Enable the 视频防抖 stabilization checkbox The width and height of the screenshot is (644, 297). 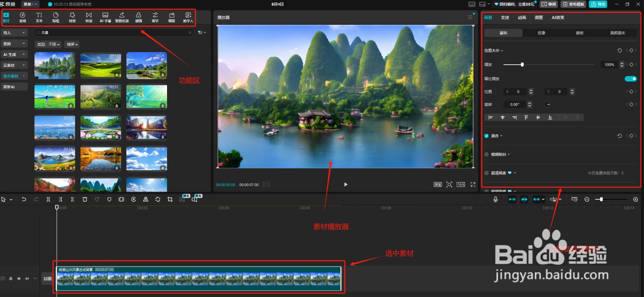tap(487, 154)
